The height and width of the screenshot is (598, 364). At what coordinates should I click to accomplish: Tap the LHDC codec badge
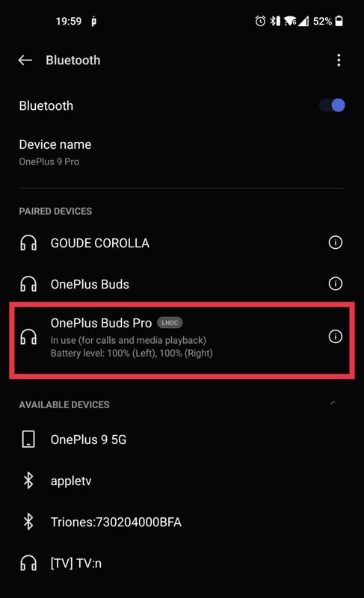[170, 323]
